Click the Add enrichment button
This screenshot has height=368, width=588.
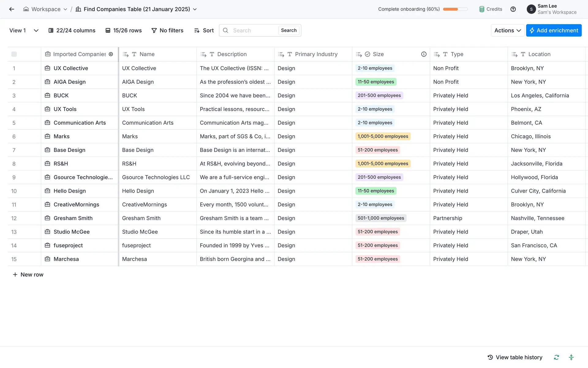point(553,30)
